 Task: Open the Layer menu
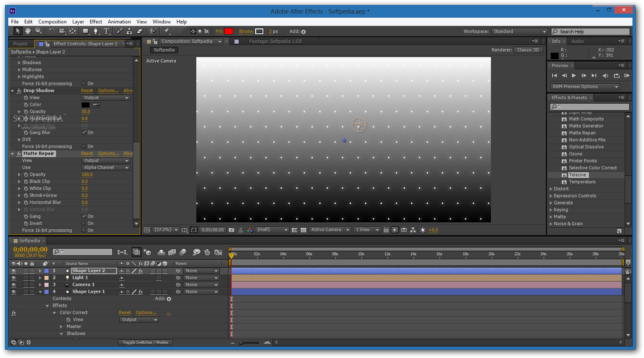pos(78,22)
